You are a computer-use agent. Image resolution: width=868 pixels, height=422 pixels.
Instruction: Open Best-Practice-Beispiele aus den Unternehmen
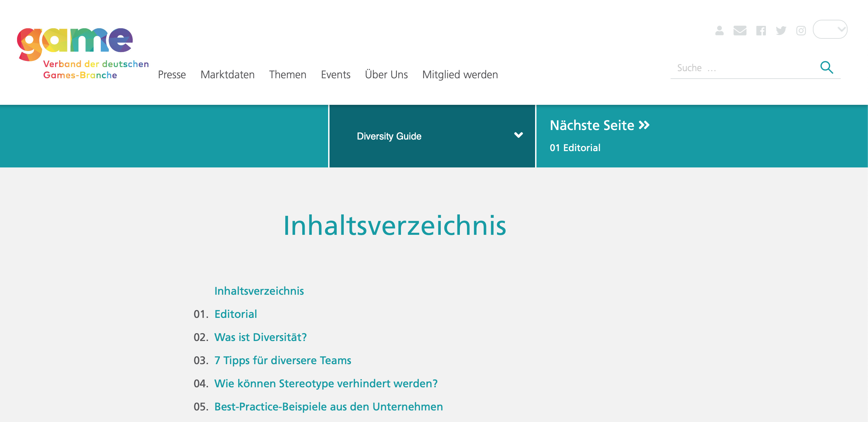[x=328, y=406]
